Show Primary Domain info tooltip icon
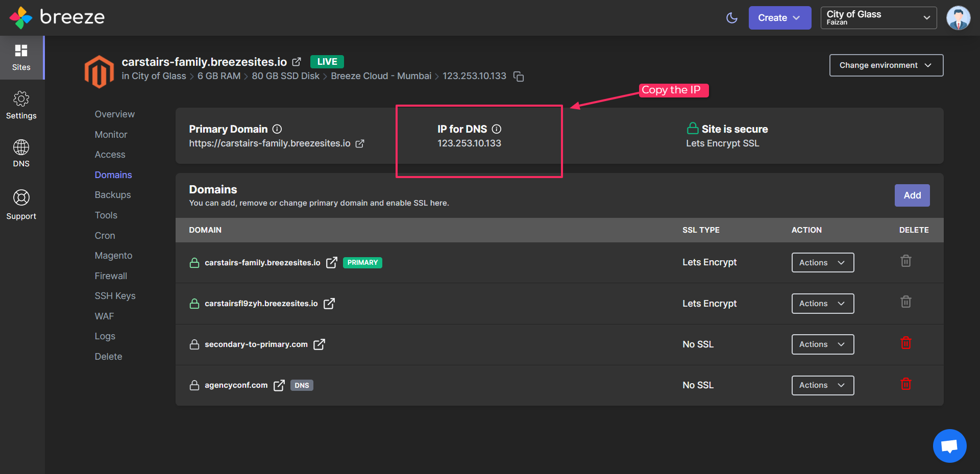This screenshot has height=474, width=980. point(277,129)
